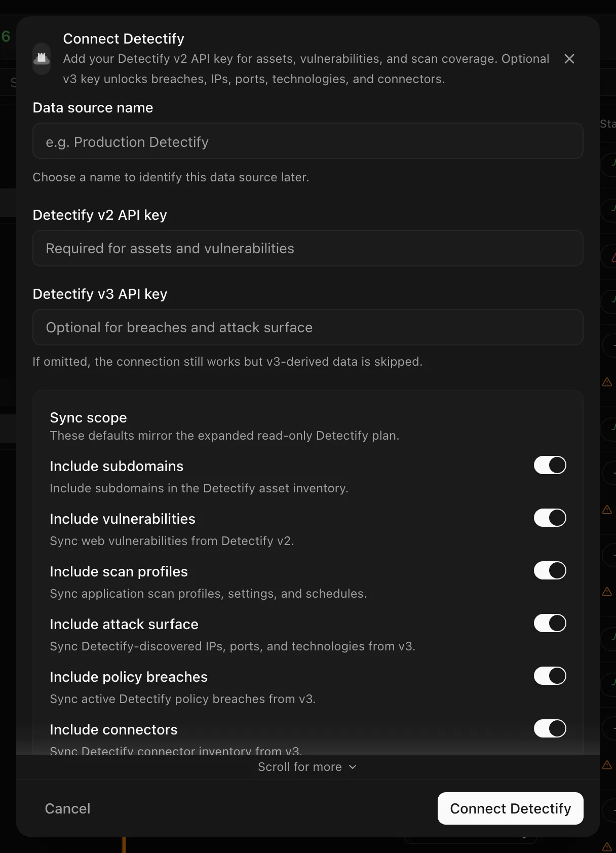Click 'Sync Detectify-discovered IPs, ports' description
The width and height of the screenshot is (616, 853).
(233, 646)
